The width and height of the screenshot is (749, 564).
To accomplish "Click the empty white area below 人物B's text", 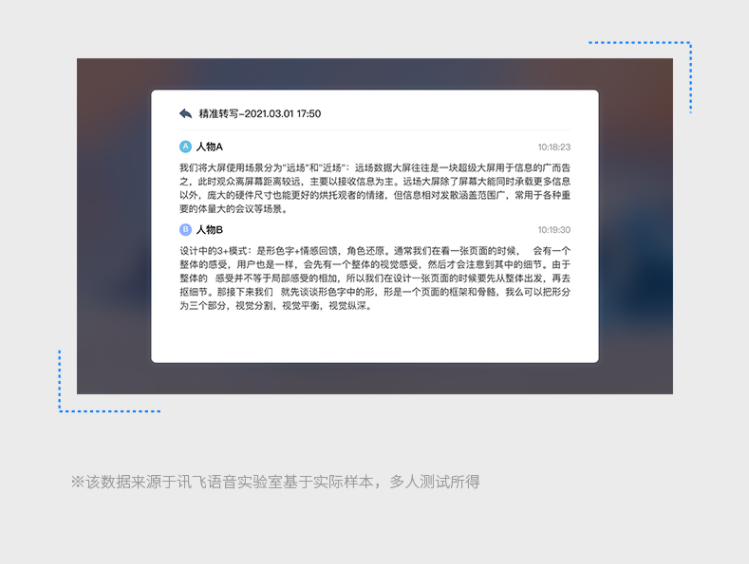I will (x=374, y=338).
